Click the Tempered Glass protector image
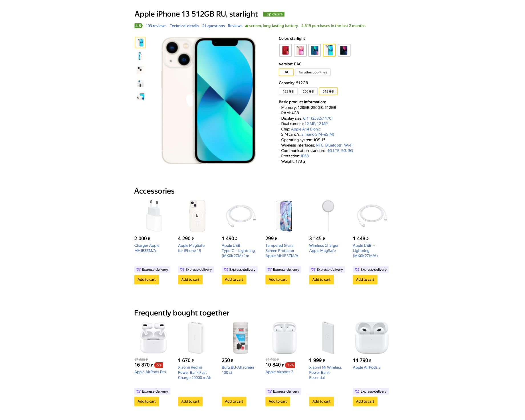The height and width of the screenshot is (420, 525). click(x=284, y=216)
